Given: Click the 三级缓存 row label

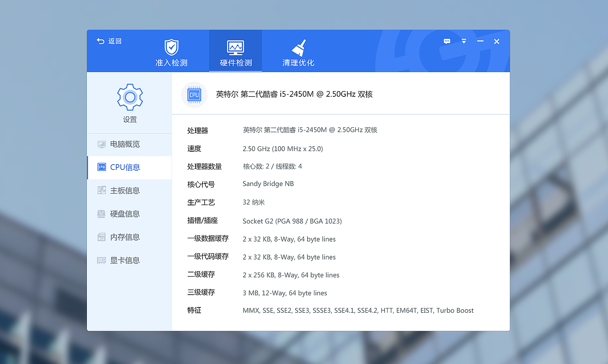Looking at the screenshot, I should point(201,292).
